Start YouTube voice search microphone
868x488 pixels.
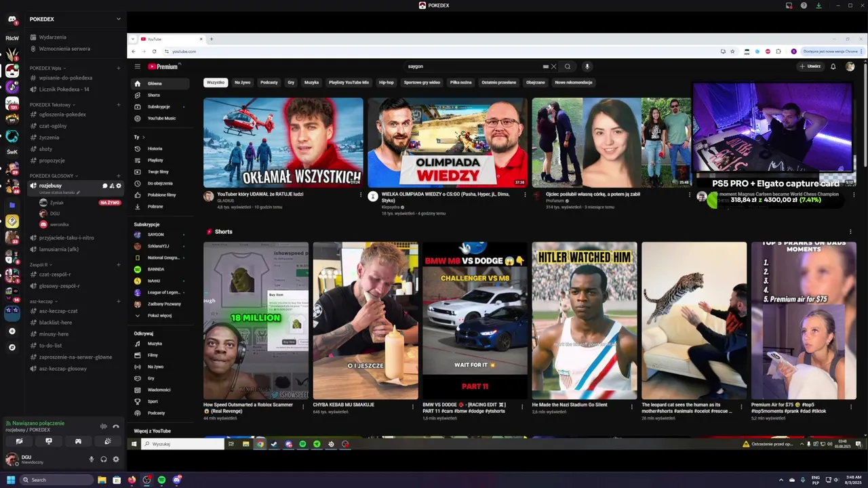pos(587,66)
